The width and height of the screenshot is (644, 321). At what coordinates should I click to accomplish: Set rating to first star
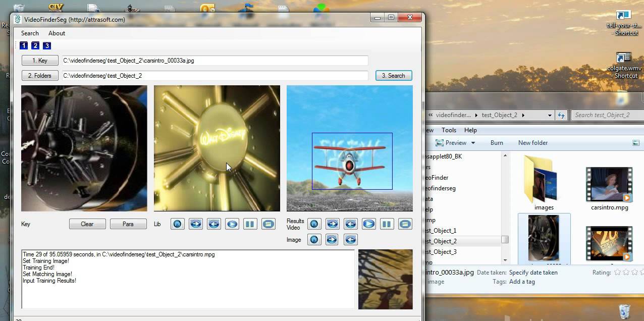coord(617,273)
